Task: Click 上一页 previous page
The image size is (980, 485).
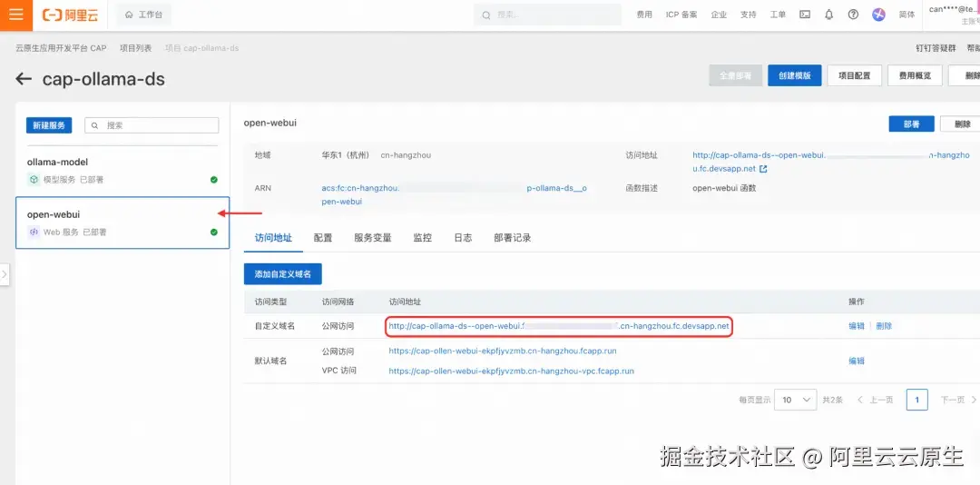Action: [x=875, y=400]
